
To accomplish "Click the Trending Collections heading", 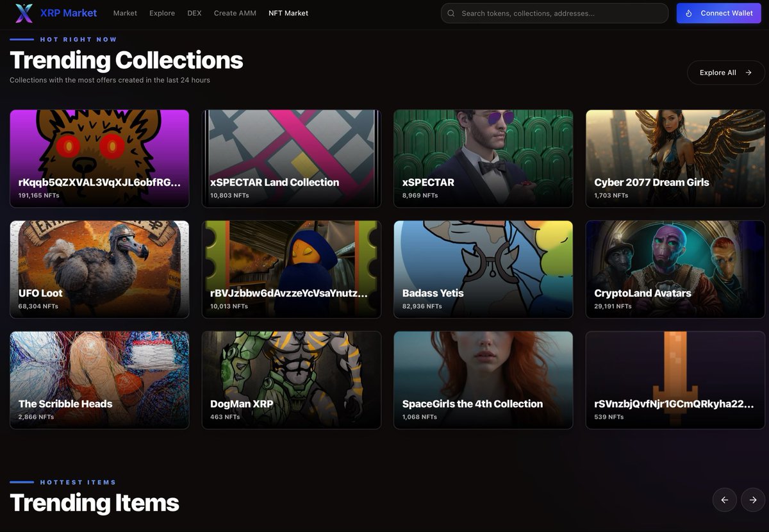I will [126, 60].
